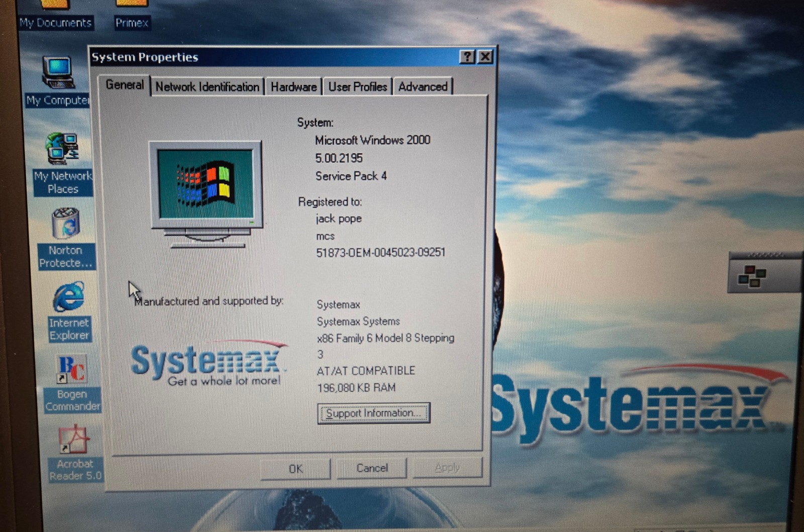Screen dimensions: 804x532
Task: Click the System: label
Action: tap(315, 123)
